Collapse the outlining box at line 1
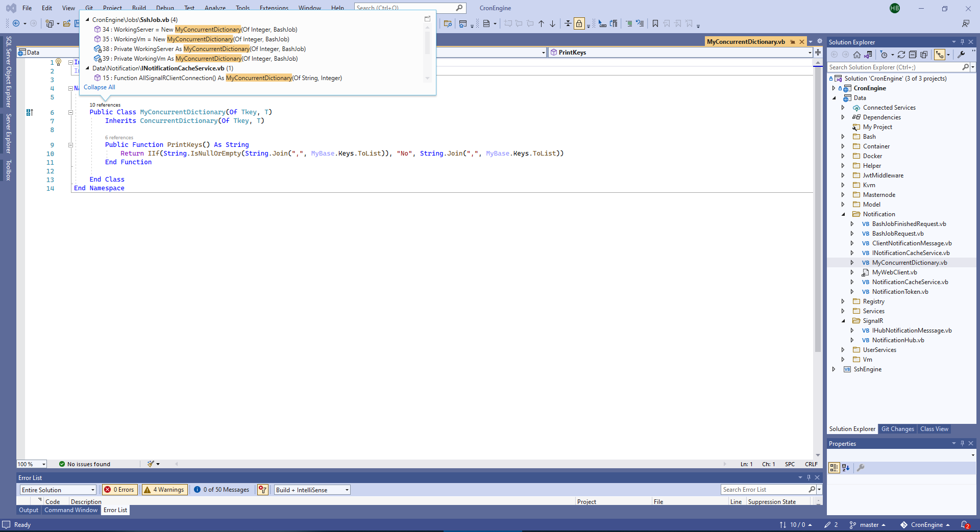Screen dimensions: 980x532 71,62
